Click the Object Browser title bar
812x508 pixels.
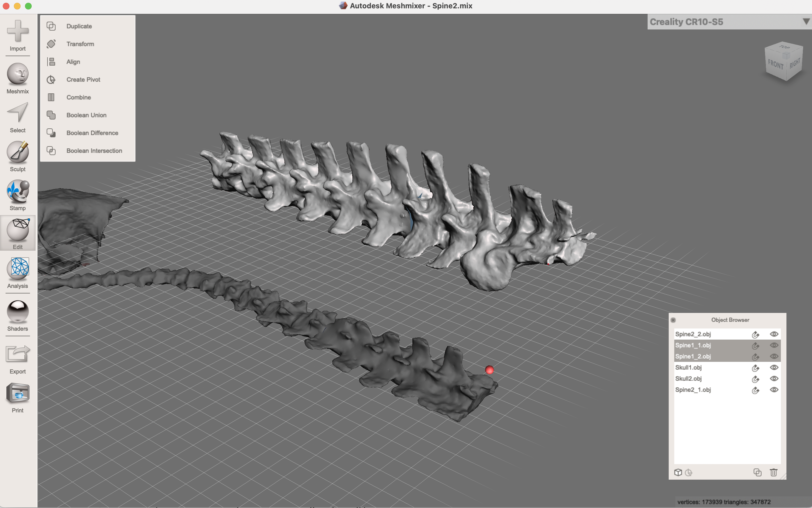click(x=727, y=320)
